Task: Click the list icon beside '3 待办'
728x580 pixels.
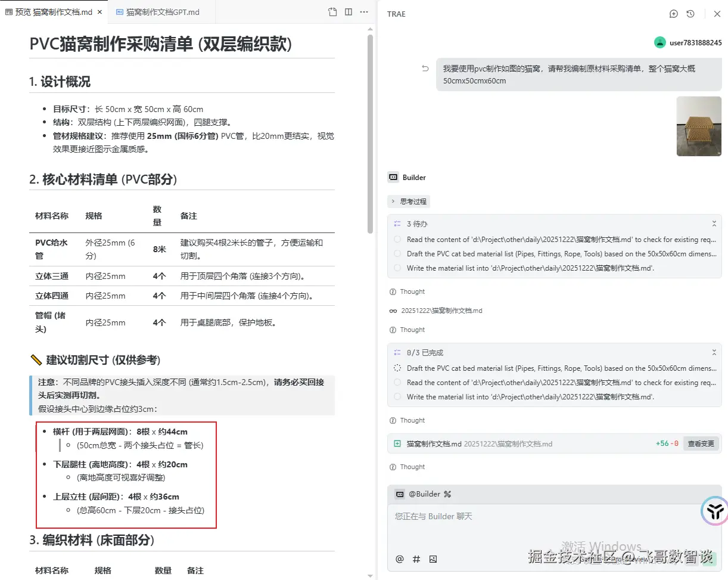Action: 397,224
